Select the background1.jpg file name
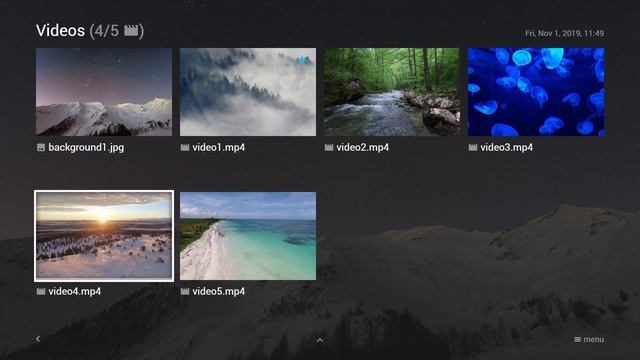 [x=86, y=147]
